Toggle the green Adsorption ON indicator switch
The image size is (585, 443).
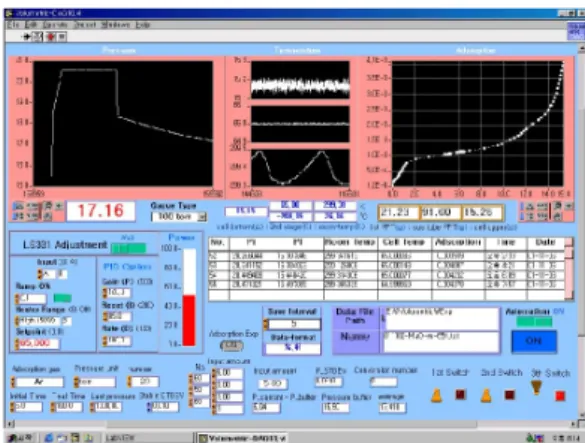[x=534, y=321]
